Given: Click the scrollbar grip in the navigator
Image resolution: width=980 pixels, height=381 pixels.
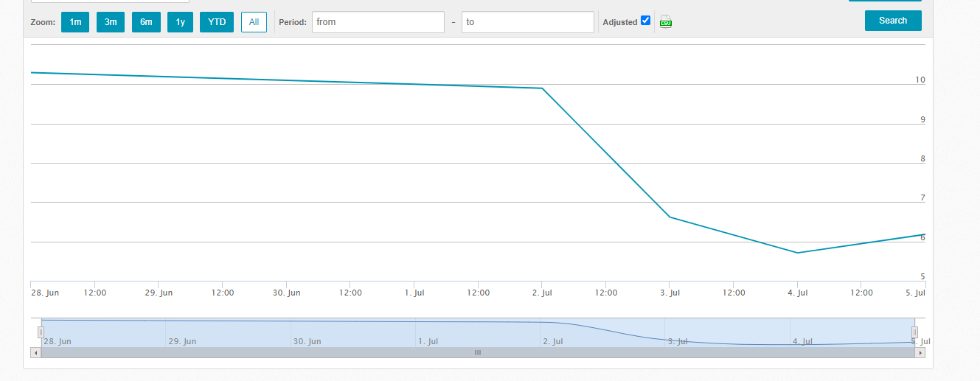Looking at the screenshot, I should coord(477,353).
